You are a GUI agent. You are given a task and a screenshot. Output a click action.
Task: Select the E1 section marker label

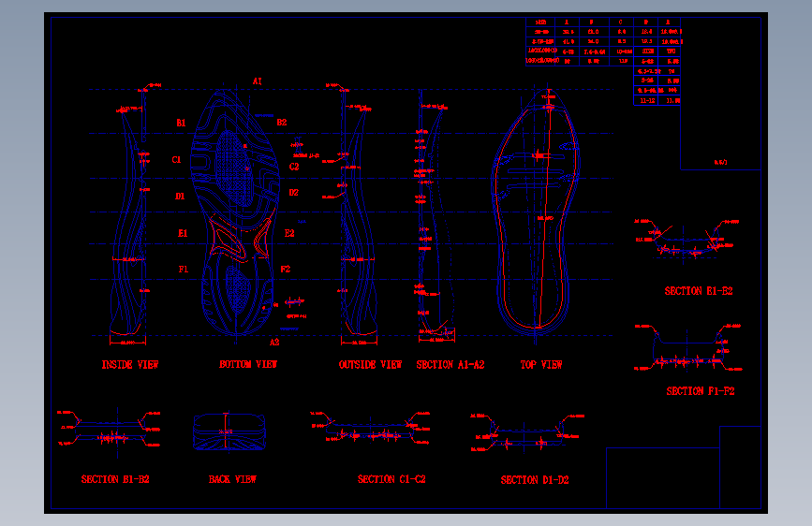(183, 233)
